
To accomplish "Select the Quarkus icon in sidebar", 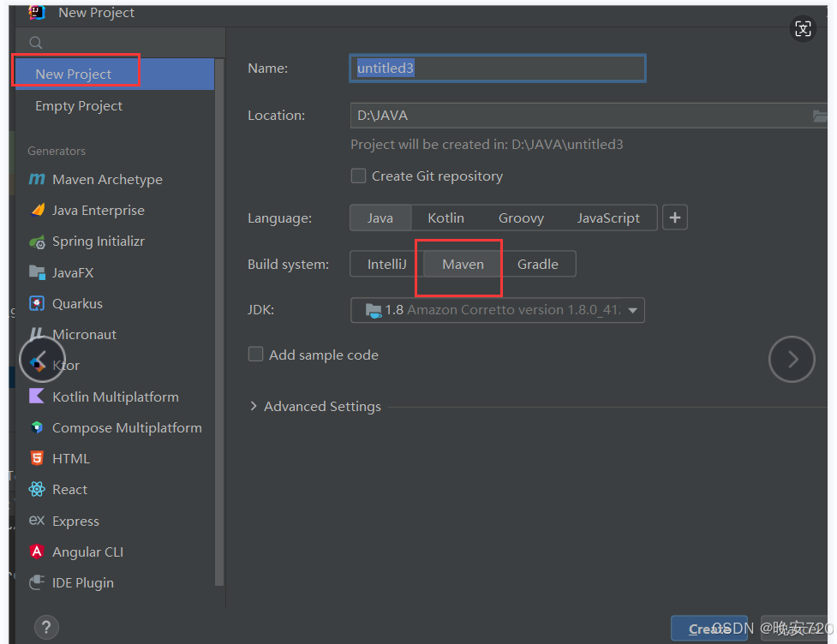I will [37, 303].
